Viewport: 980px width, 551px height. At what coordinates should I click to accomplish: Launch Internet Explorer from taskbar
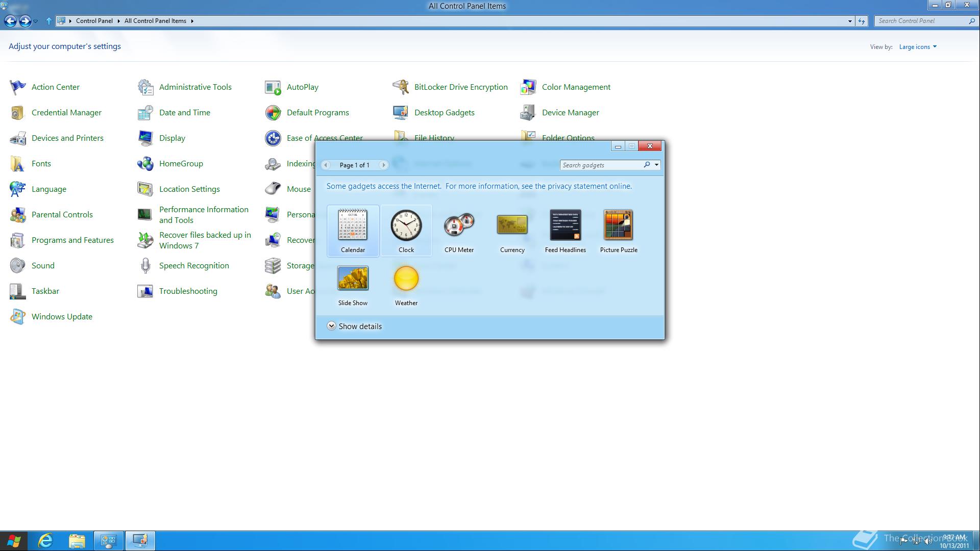(45, 541)
